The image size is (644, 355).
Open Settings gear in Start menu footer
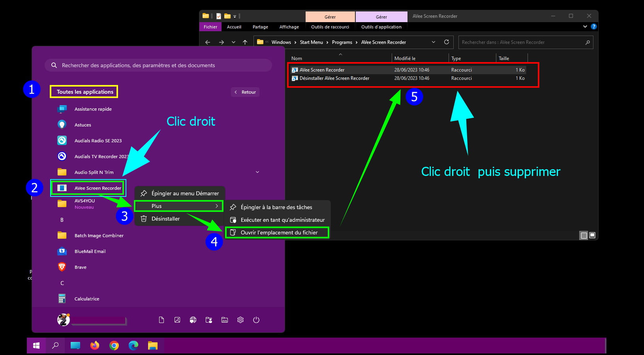(240, 320)
